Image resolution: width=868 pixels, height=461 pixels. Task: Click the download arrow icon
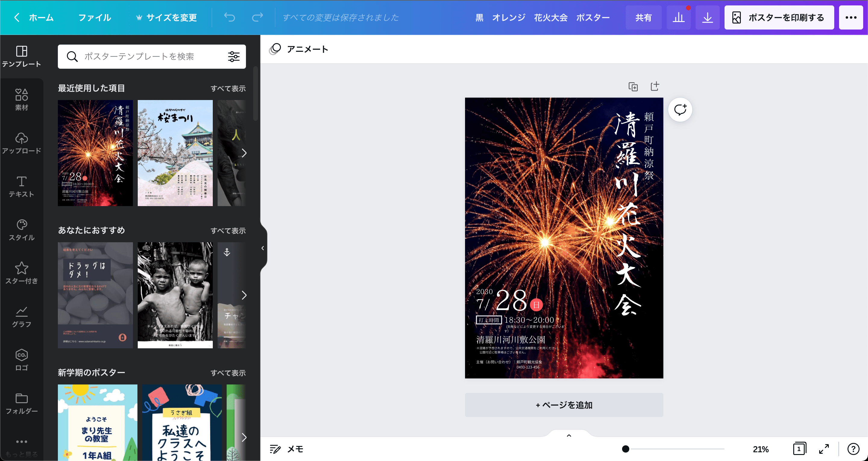click(707, 17)
